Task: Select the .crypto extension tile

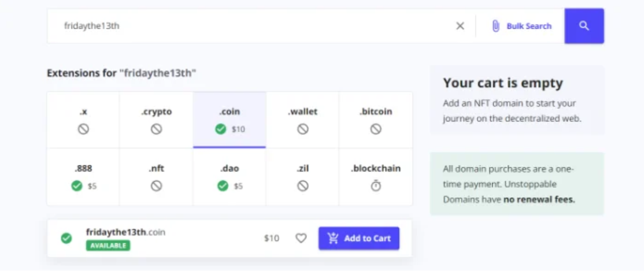Action: tap(156, 120)
